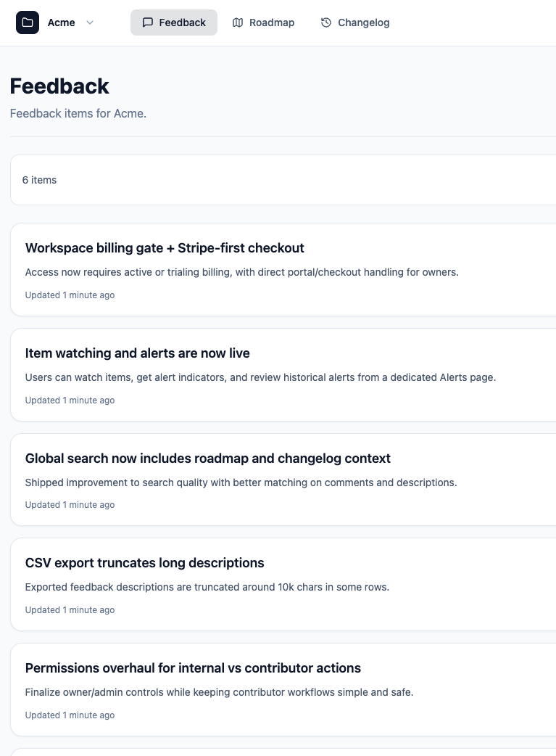Screen dimensions: 556x756
Task: Click the chat icon inside the Feedback tab
Action: tap(148, 22)
